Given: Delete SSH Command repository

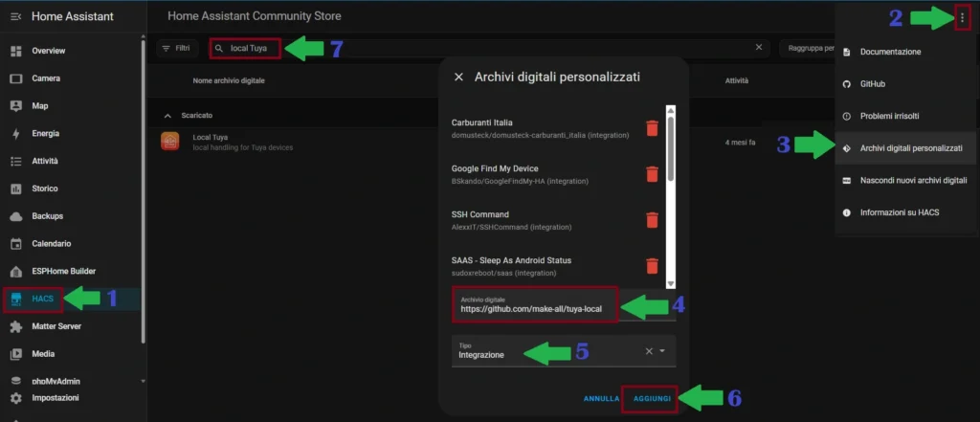Looking at the screenshot, I should 652,220.
